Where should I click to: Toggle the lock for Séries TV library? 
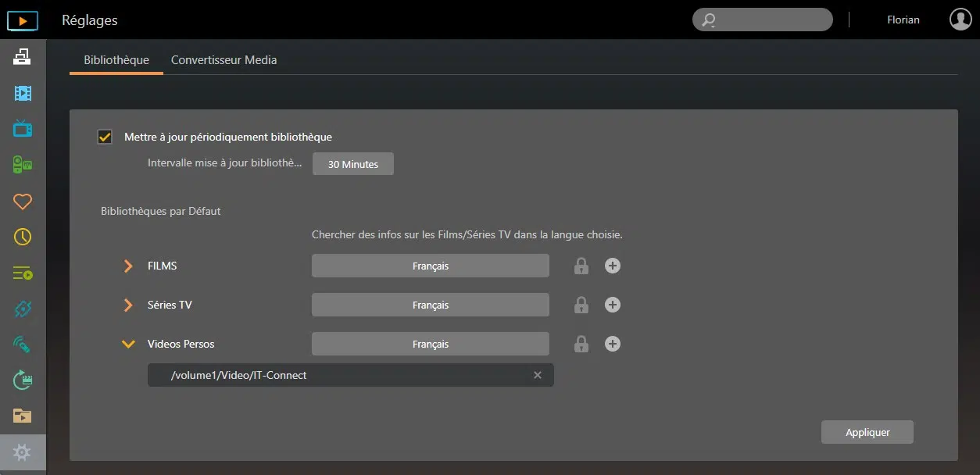coord(581,305)
